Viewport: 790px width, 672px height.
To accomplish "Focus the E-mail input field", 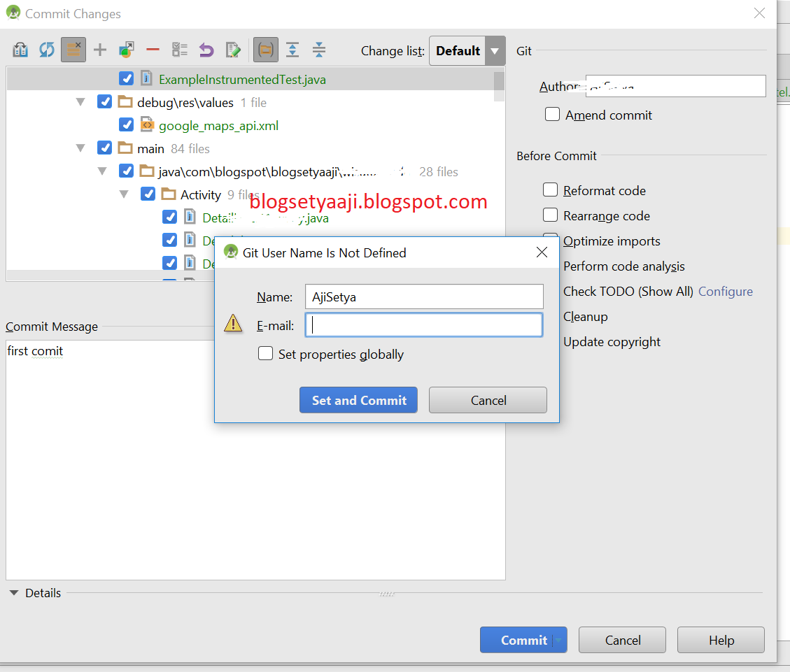I will (423, 324).
